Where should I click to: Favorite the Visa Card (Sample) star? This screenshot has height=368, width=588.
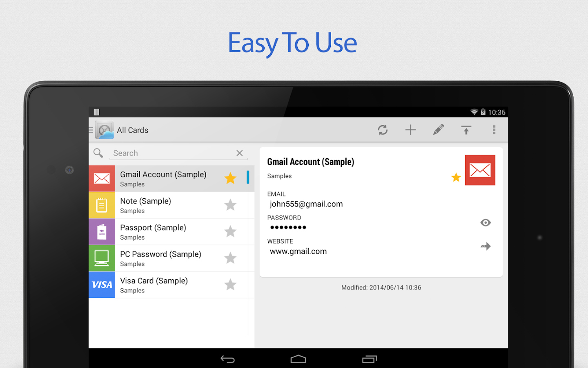tap(230, 285)
